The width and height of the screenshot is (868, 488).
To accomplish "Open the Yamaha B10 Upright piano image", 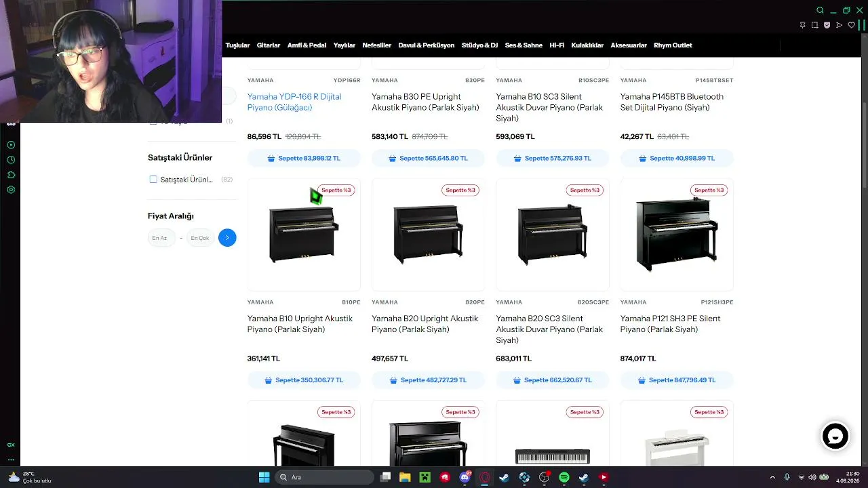I will point(304,235).
